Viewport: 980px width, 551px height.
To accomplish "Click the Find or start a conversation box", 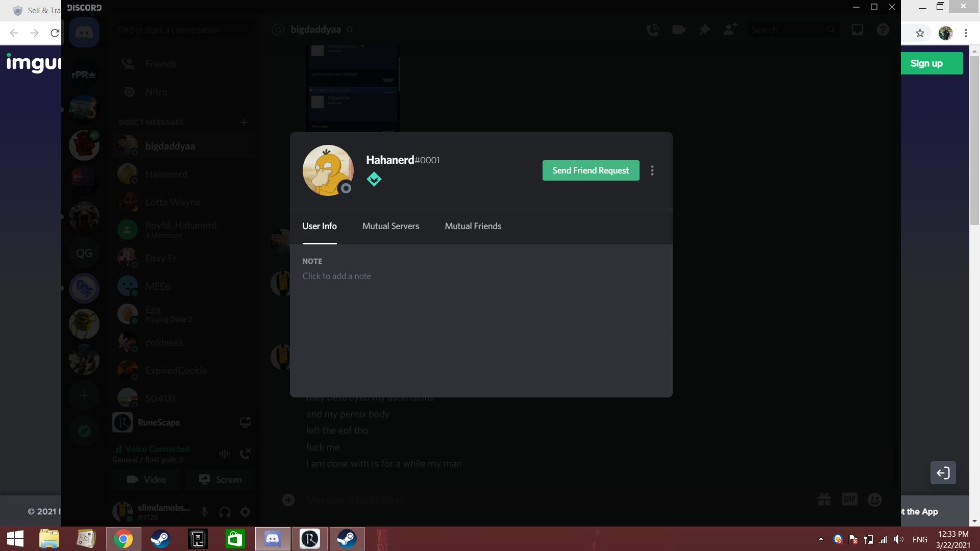I will [x=183, y=30].
